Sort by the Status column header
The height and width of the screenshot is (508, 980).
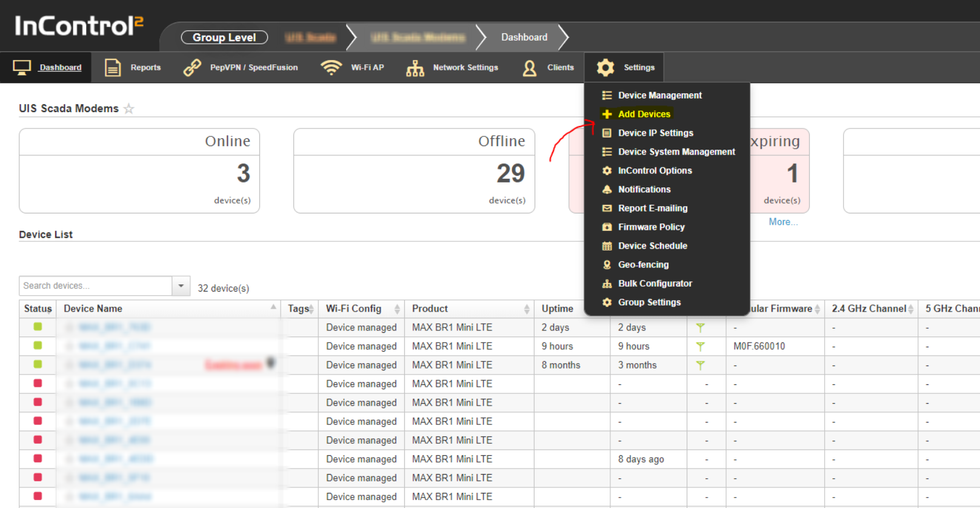pos(38,309)
